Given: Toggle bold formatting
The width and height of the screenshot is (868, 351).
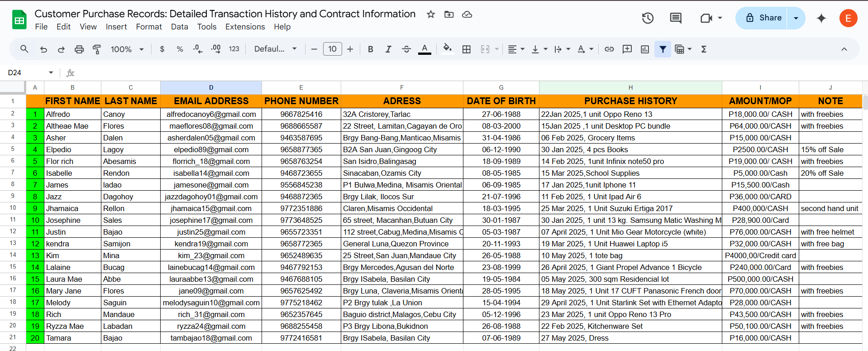Looking at the screenshot, I should pos(371,49).
